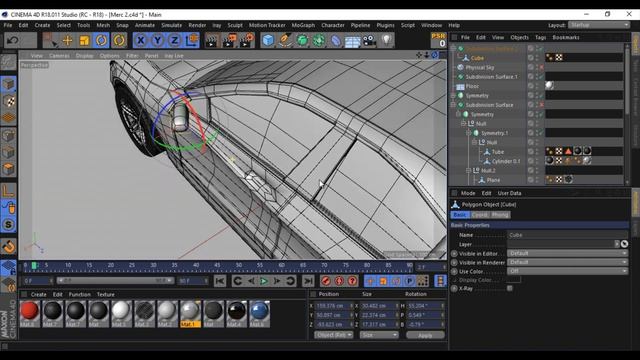Open the Object (Rel) coordinate dropdown
Viewport: 640px width, 360px height.
[333, 335]
